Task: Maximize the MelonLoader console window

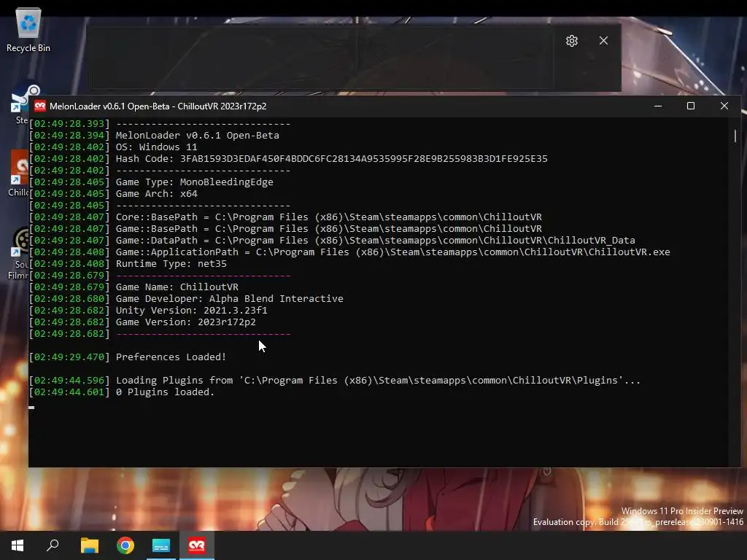Action: [691, 106]
